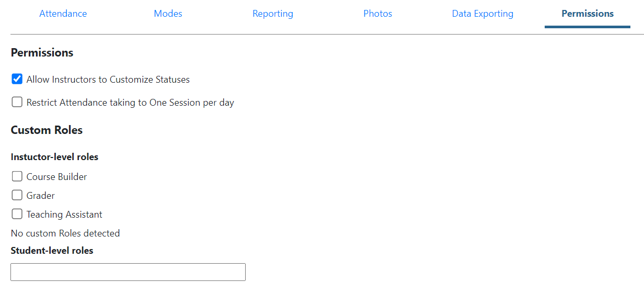Click the 'Student-level roles' field label
This screenshot has height=293, width=644.
click(52, 251)
